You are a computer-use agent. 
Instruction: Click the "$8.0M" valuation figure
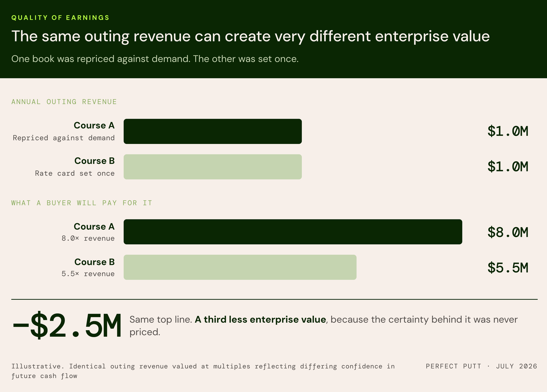pyautogui.click(x=508, y=232)
